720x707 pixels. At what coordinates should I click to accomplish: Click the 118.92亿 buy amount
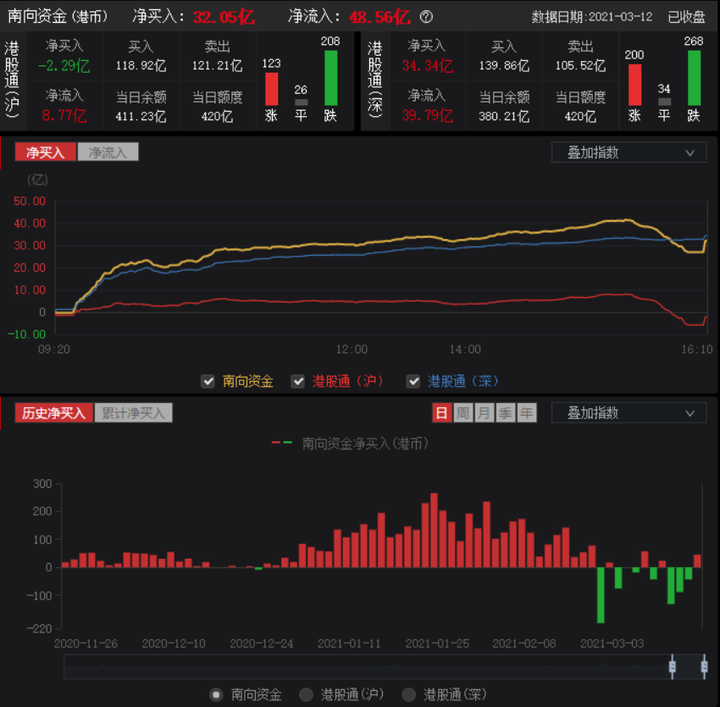(141, 66)
